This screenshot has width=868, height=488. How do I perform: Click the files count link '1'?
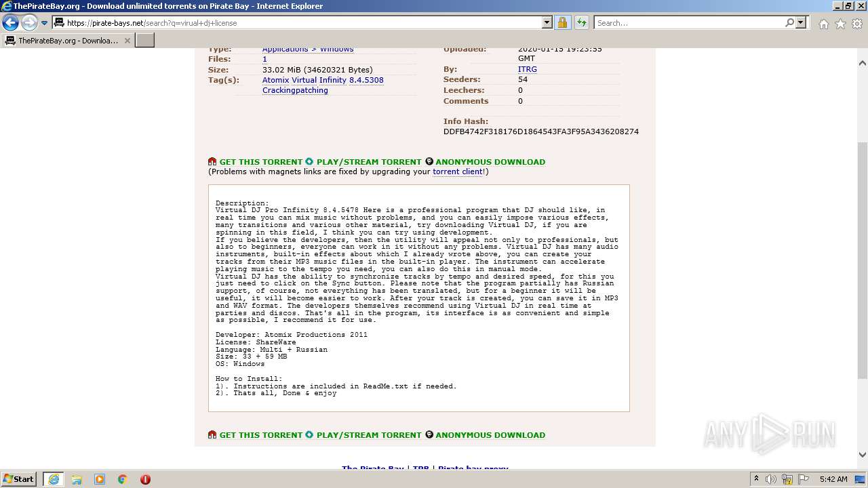click(264, 59)
